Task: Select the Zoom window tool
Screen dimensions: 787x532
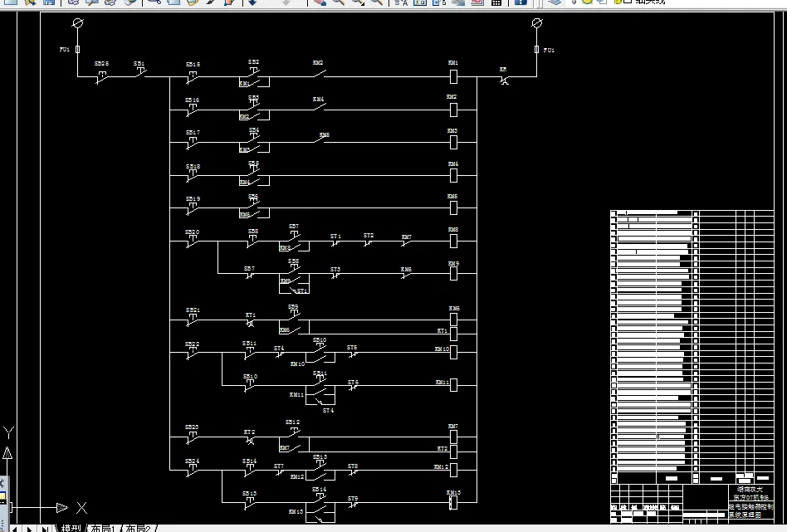Action: (x=358, y=2)
